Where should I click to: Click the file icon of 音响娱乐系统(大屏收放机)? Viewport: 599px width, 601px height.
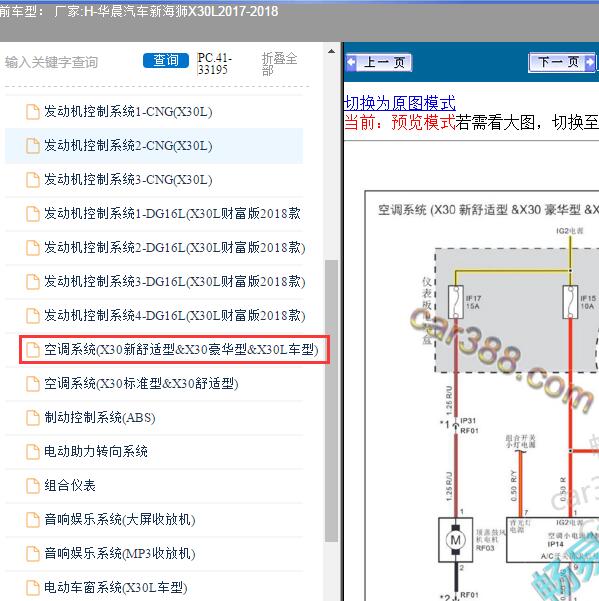point(33,520)
